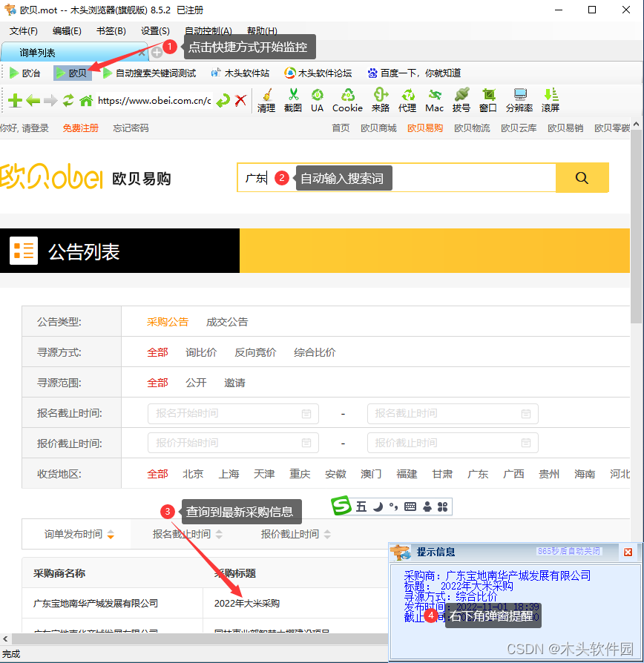
Task: Run the 欧冶 shortcut bookmark
Action: pyautogui.click(x=24, y=73)
